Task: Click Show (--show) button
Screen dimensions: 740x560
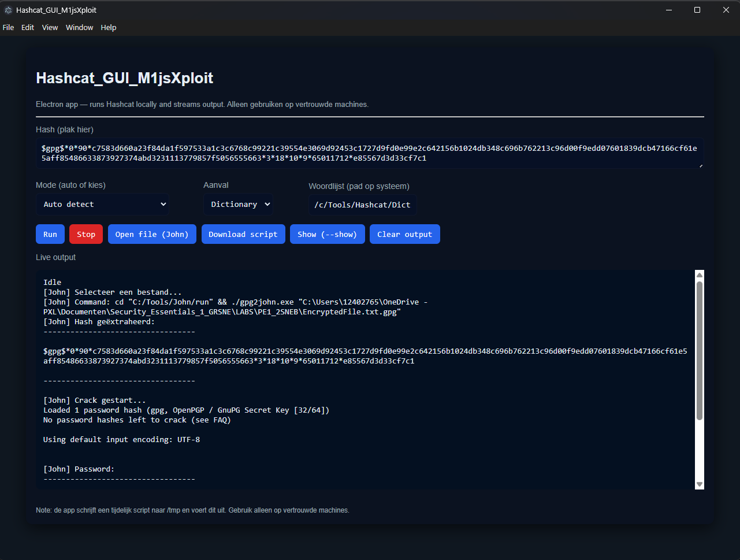Action: (328, 234)
